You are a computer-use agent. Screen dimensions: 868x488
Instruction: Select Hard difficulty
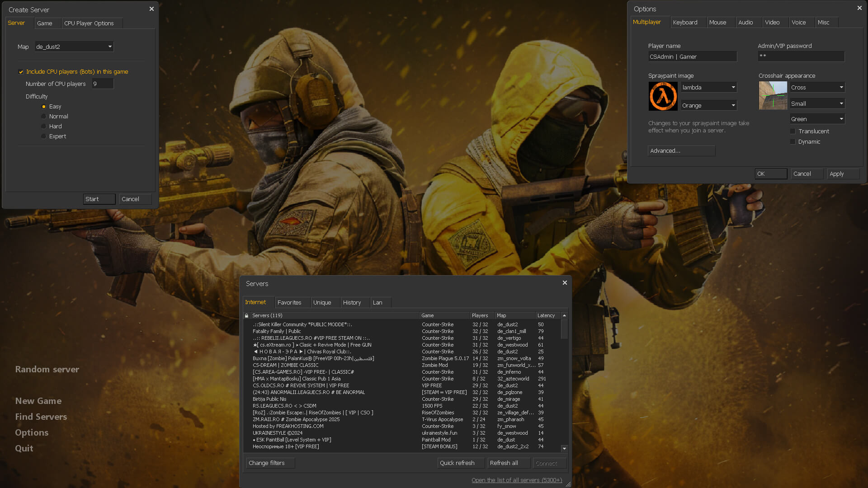coord(44,127)
